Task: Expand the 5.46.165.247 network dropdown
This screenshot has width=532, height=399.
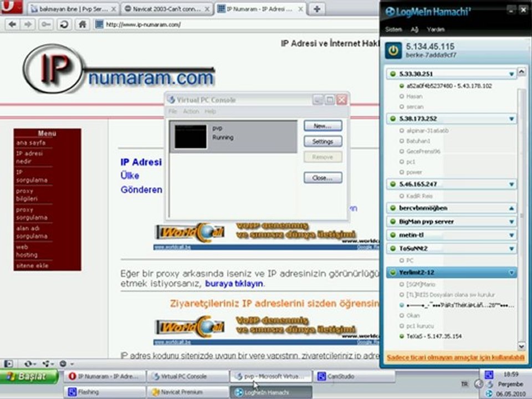Action: [511, 184]
